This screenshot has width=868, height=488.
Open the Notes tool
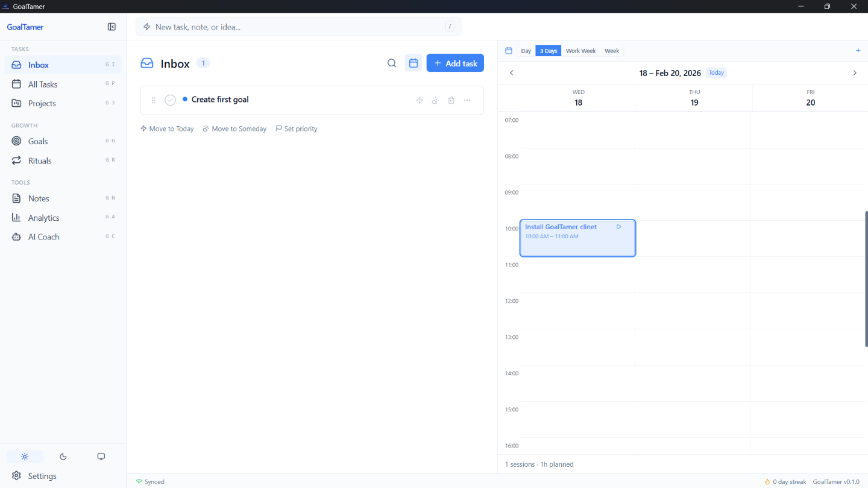click(63, 198)
